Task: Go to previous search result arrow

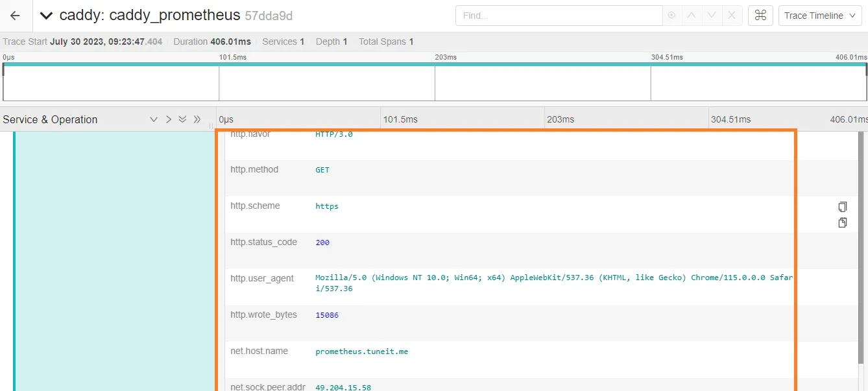Action: (692, 16)
